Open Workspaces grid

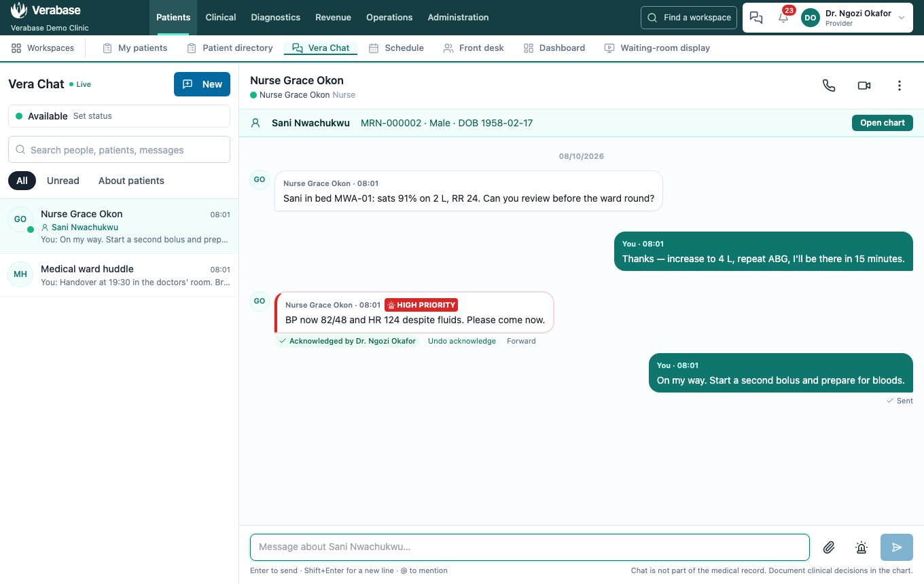point(43,48)
